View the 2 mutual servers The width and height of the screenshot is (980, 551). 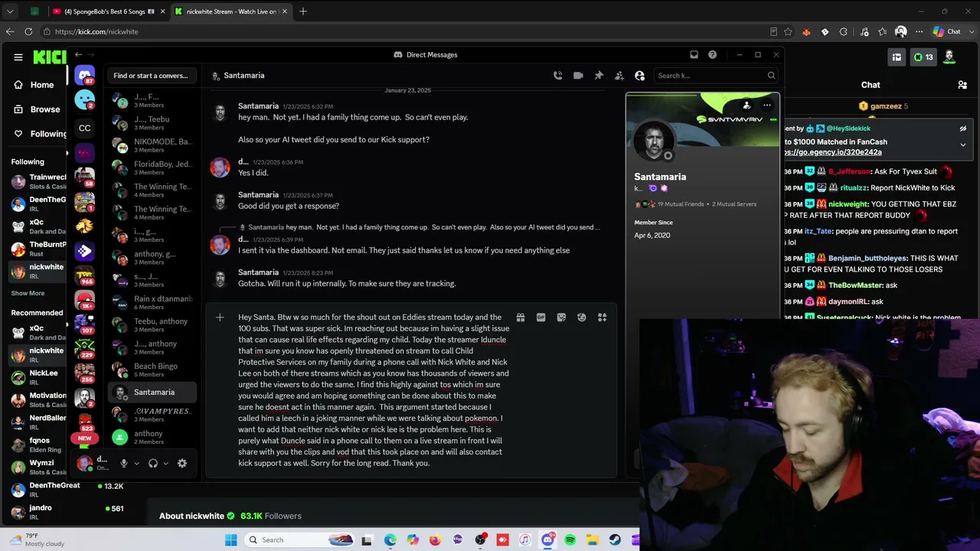(x=733, y=204)
